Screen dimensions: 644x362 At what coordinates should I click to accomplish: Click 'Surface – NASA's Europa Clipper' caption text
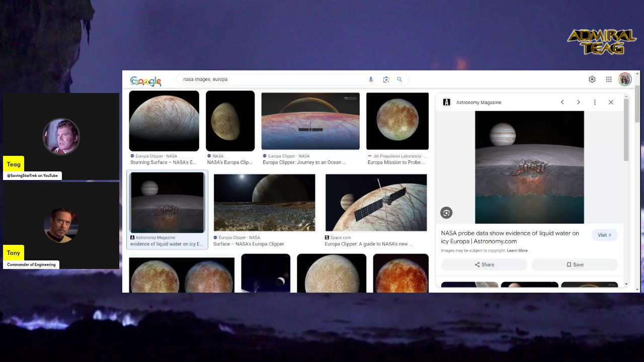coord(249,244)
